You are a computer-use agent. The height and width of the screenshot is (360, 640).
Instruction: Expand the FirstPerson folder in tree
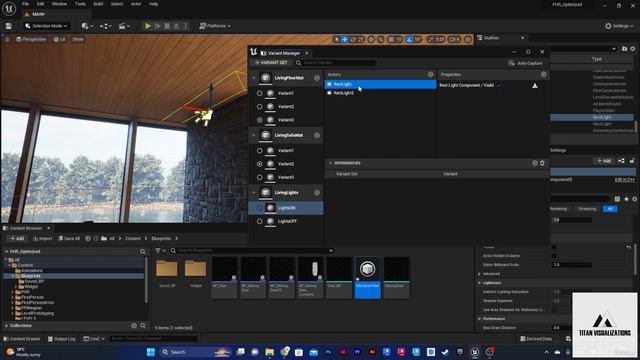(12, 298)
